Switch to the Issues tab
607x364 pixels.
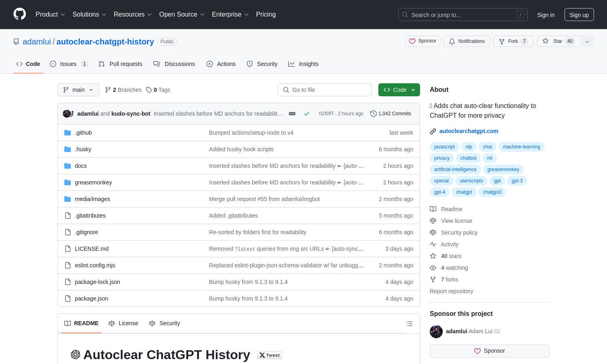(x=69, y=64)
